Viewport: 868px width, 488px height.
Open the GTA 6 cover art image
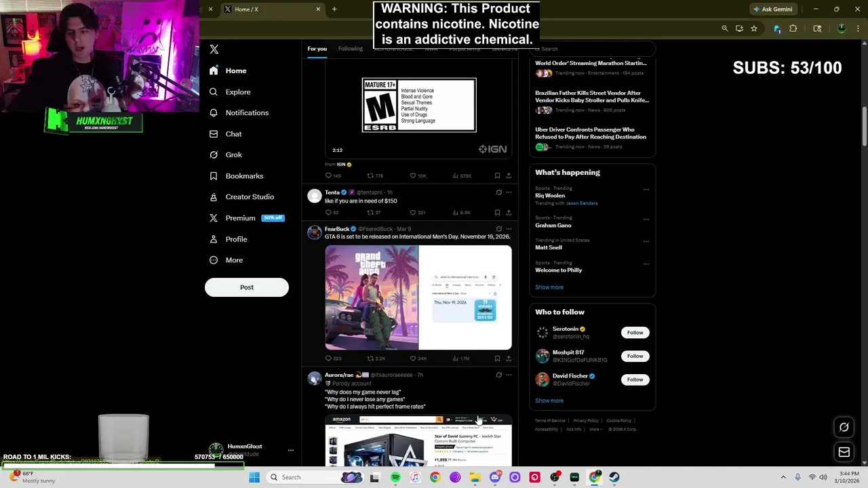pos(372,298)
